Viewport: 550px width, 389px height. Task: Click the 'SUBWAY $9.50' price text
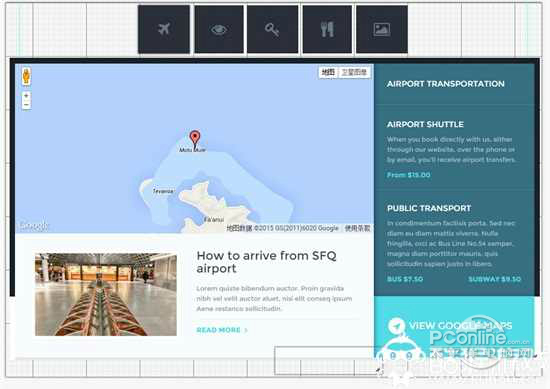point(495,279)
